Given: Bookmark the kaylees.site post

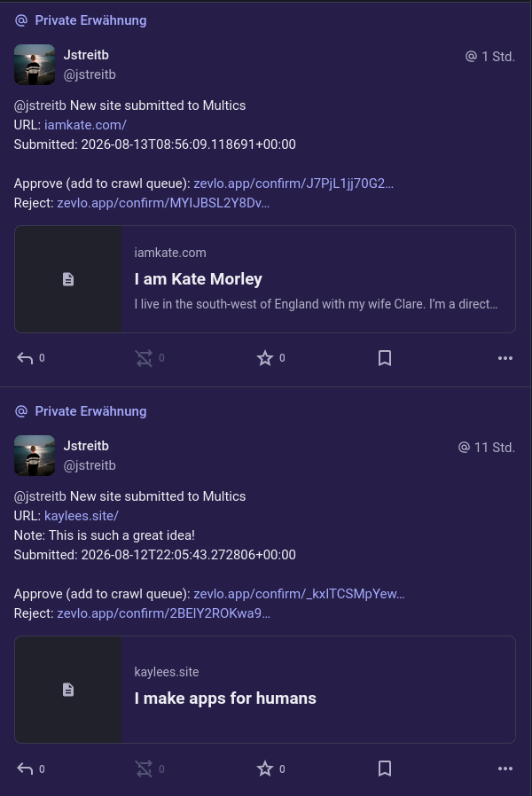Looking at the screenshot, I should click(385, 769).
